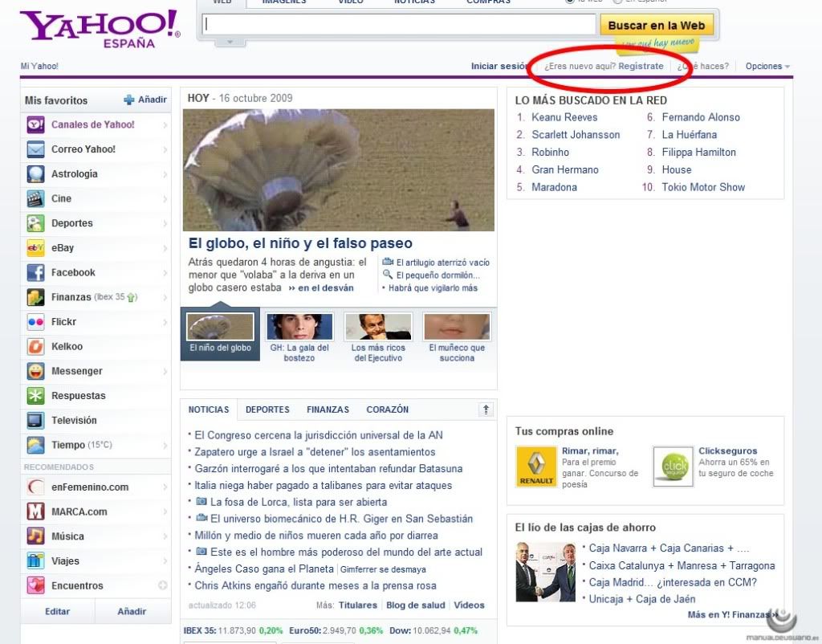Click the blue plus icon beside Añadir
This screenshot has height=644, width=822.
tap(129, 100)
